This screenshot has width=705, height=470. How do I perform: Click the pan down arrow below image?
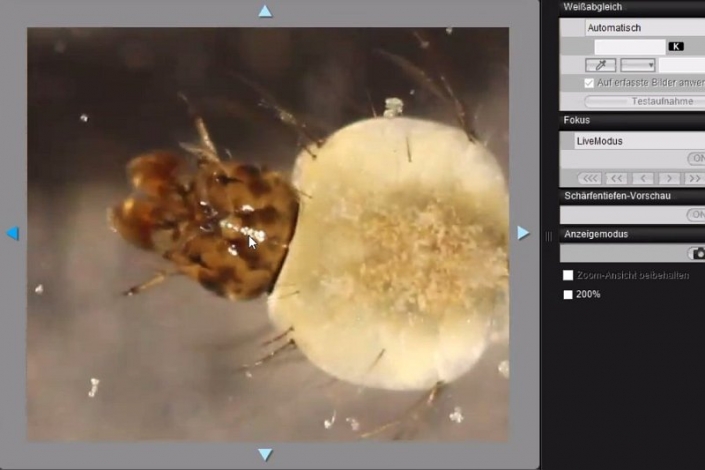pyautogui.click(x=265, y=455)
